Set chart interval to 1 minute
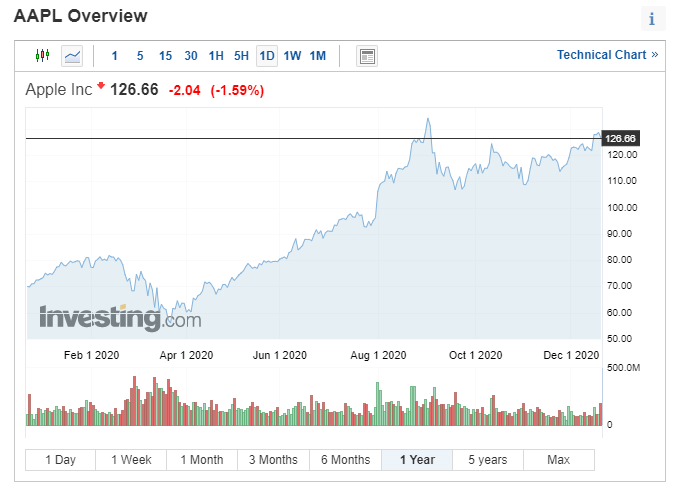The height and width of the screenshot is (490, 678). tap(114, 55)
